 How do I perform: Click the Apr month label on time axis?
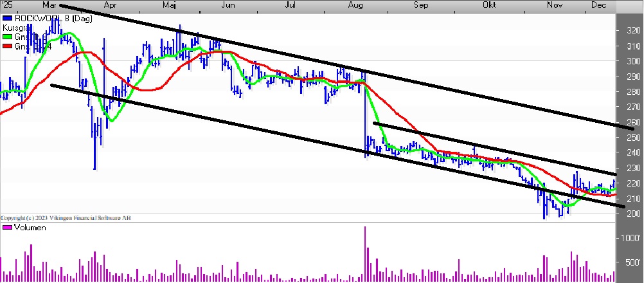coord(111,5)
